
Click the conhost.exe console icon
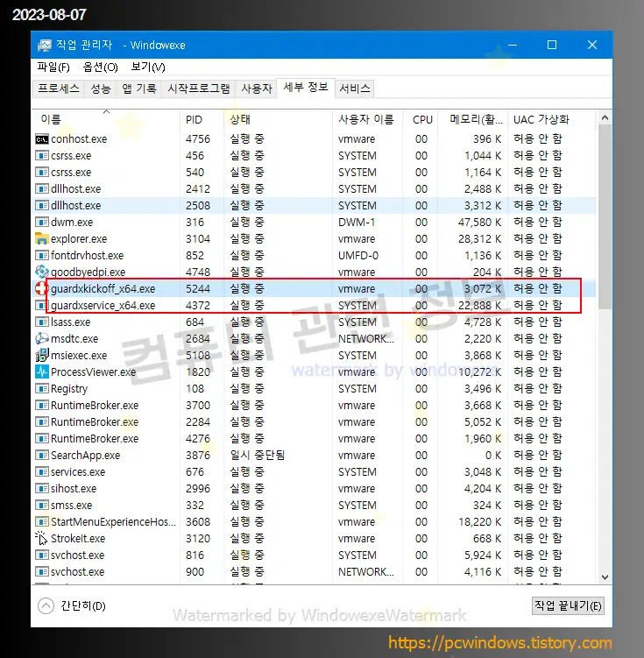click(41, 139)
